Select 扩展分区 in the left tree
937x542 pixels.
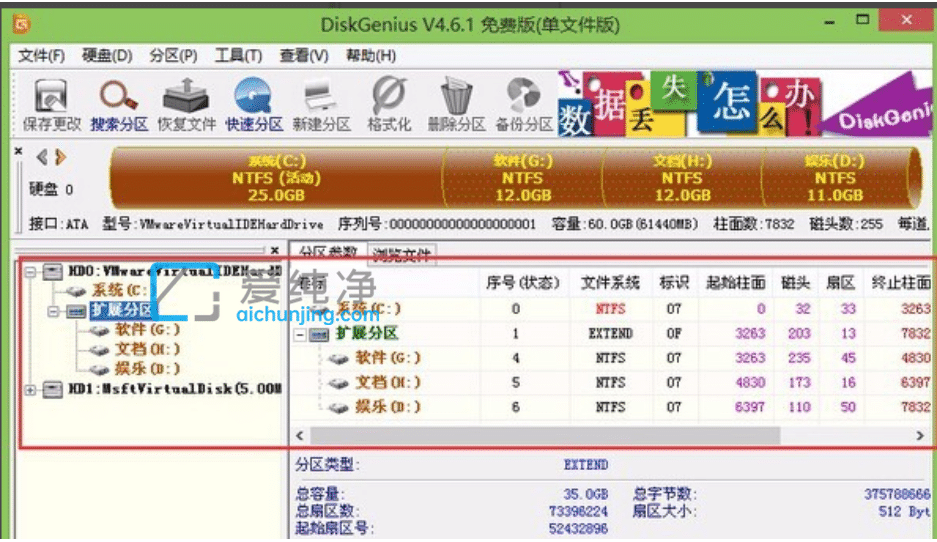point(123,310)
